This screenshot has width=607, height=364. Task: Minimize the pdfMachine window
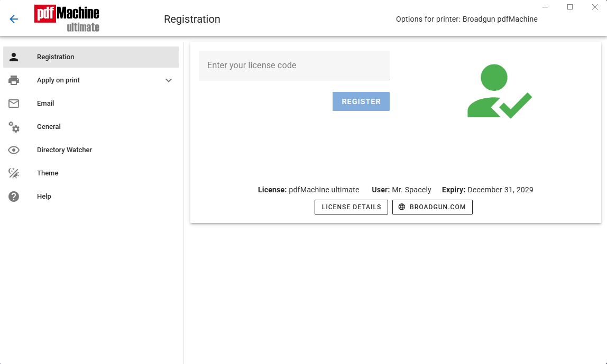click(x=545, y=7)
